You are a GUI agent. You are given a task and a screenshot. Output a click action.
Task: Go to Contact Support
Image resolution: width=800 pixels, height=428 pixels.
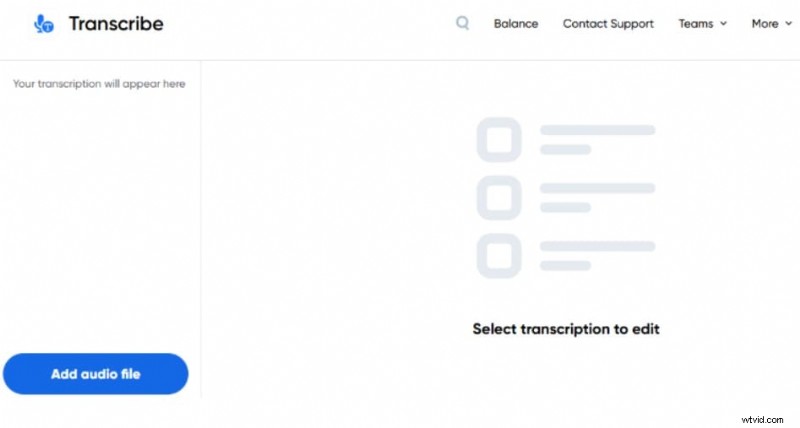[x=608, y=23]
